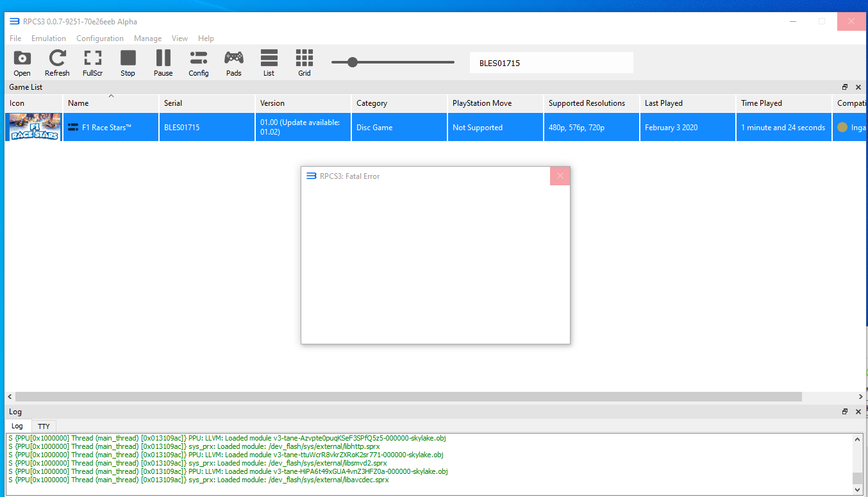Sort by Last Played column header
Image resolution: width=868 pixels, height=497 pixels.
(x=688, y=103)
